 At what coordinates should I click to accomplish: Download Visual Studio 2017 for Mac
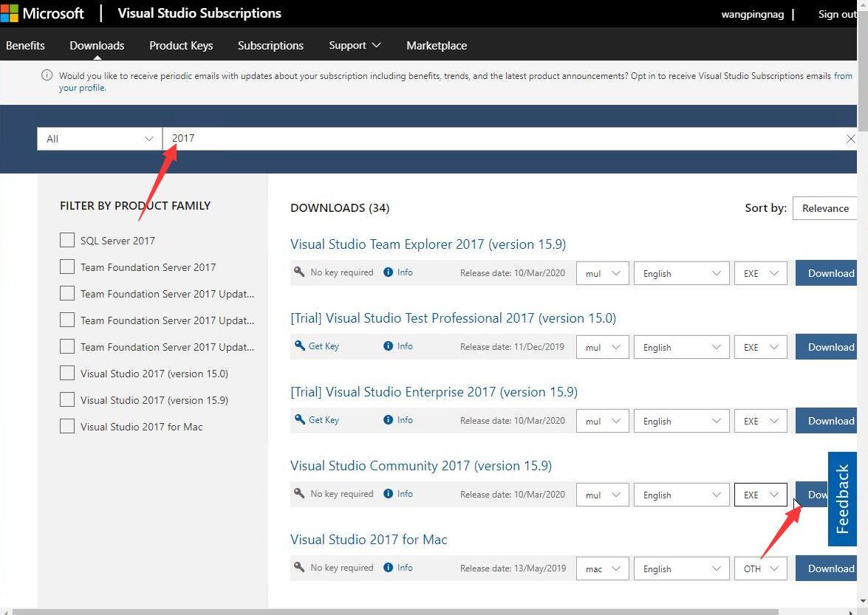[826, 568]
